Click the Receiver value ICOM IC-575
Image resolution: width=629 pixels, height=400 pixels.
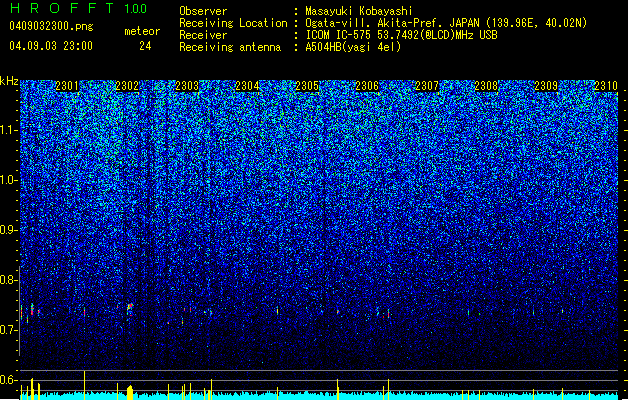point(340,35)
